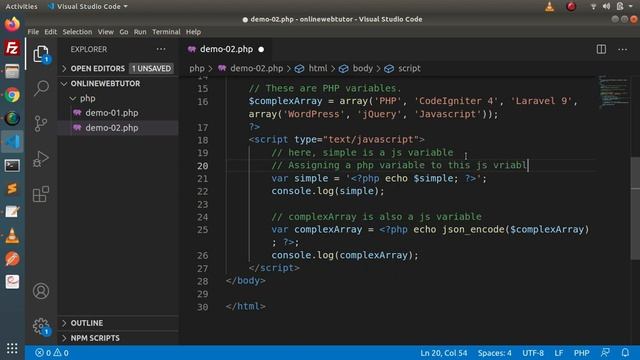Click Ln 20, Col 54 in status bar
The image size is (640, 360).
[x=444, y=353]
